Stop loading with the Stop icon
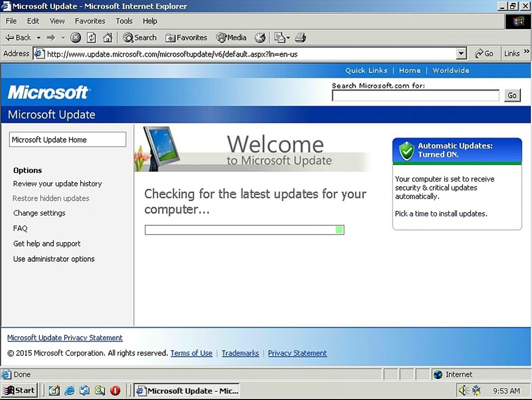 76,37
